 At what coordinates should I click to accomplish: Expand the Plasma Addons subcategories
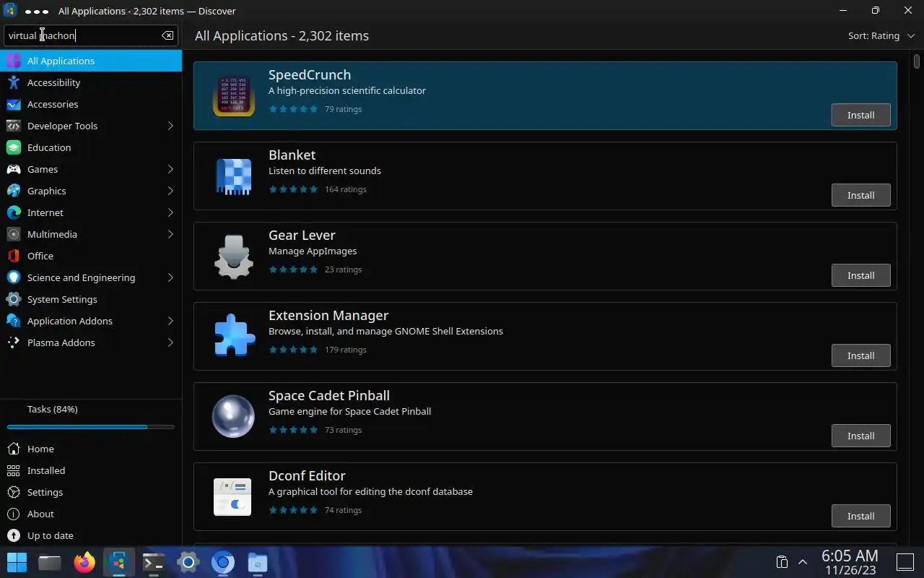tap(170, 342)
